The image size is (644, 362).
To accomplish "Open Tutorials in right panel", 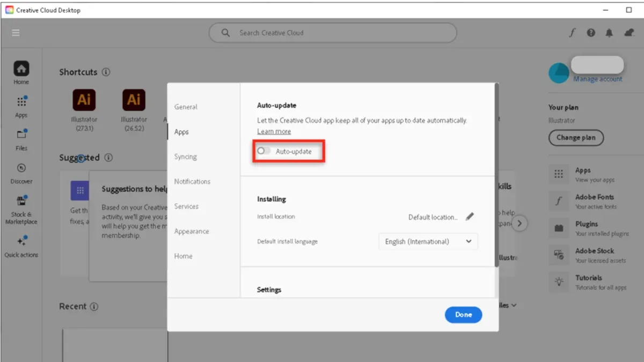I will (588, 282).
